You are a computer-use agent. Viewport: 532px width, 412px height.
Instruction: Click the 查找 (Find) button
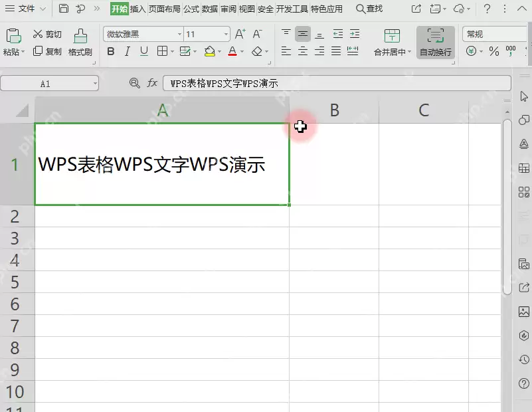tap(369, 9)
